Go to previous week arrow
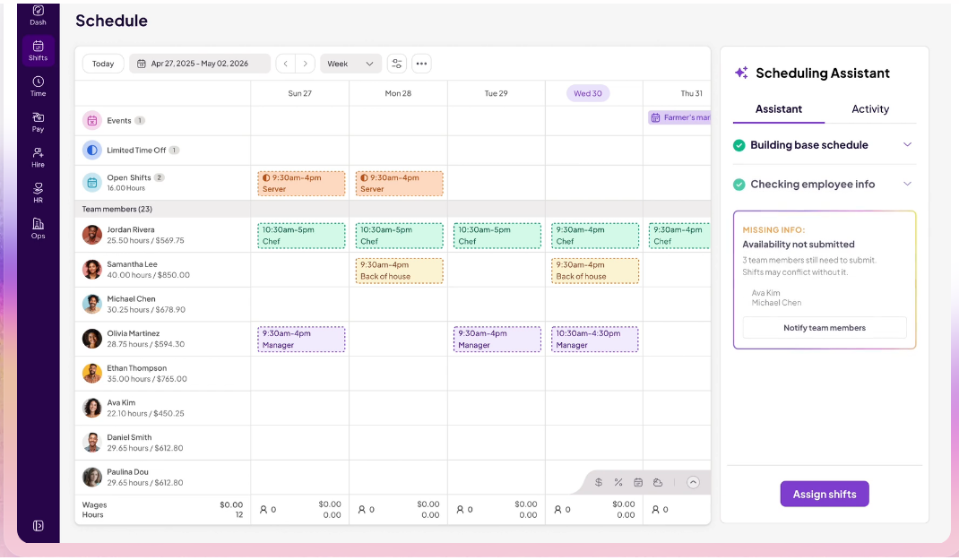The width and height of the screenshot is (959, 560). click(x=286, y=64)
